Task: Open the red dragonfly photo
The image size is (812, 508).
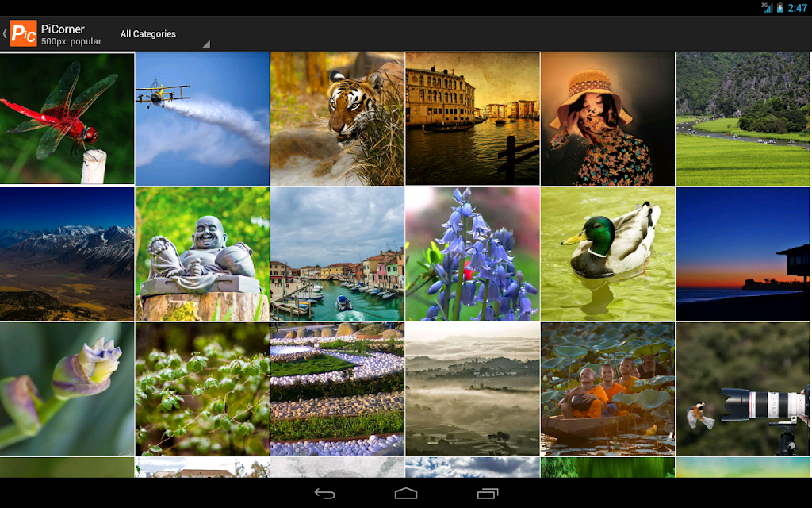Action: pos(67,119)
